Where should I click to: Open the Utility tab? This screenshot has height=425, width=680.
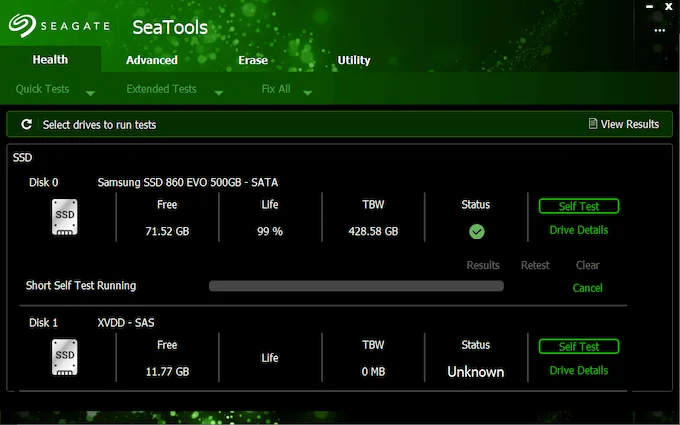point(354,60)
